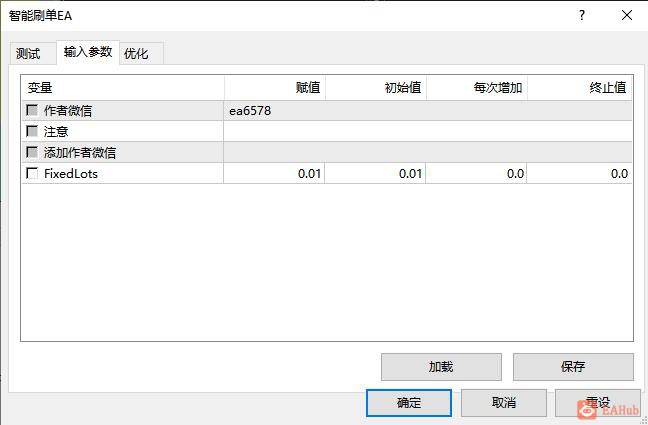Click the 保存 button
Screen dimensions: 648x425
(573, 367)
